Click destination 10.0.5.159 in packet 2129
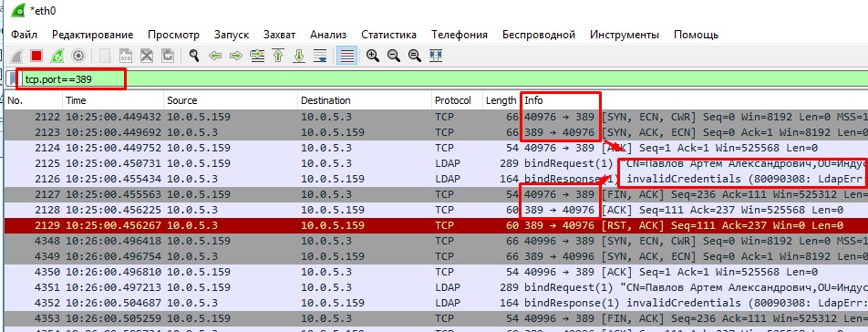The height and width of the screenshot is (332, 868). point(333,225)
